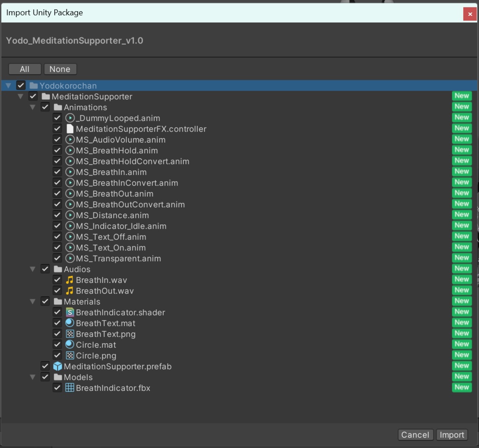Click the MeditationSupporter folder icon
This screenshot has height=448, width=479.
46,96
